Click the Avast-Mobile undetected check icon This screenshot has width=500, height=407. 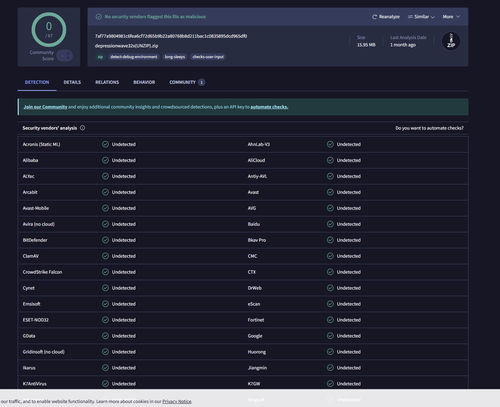click(105, 208)
